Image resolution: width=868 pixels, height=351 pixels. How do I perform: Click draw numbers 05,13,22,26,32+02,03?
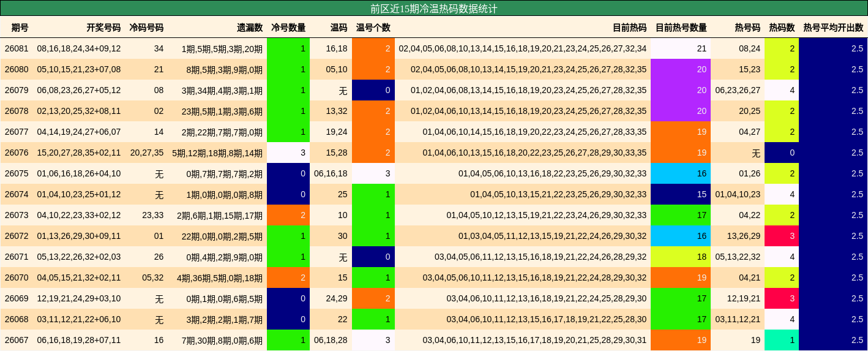[79, 257]
